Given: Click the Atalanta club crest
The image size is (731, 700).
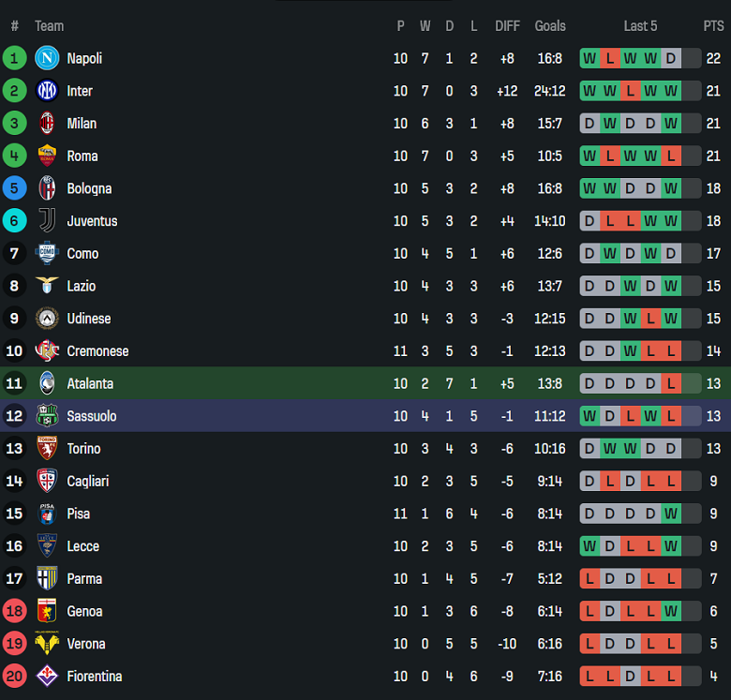Looking at the screenshot, I should [x=47, y=383].
